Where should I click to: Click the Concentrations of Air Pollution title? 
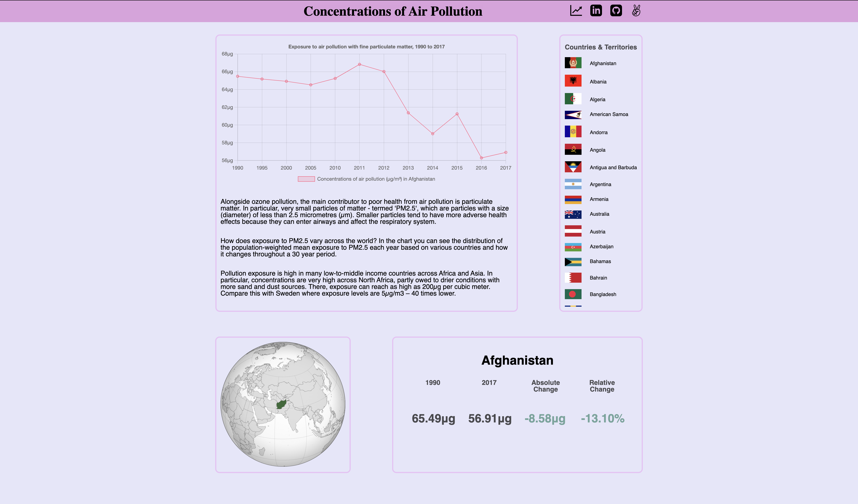point(392,11)
